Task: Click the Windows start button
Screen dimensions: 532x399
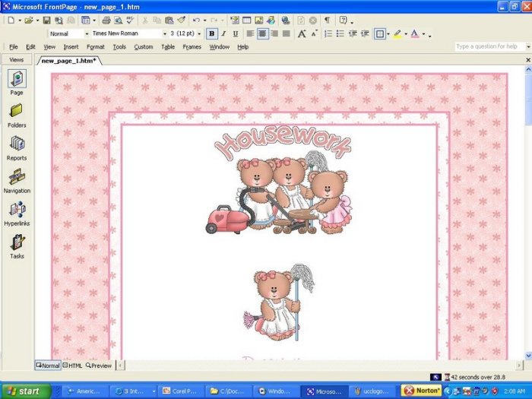Action: [x=26, y=391]
